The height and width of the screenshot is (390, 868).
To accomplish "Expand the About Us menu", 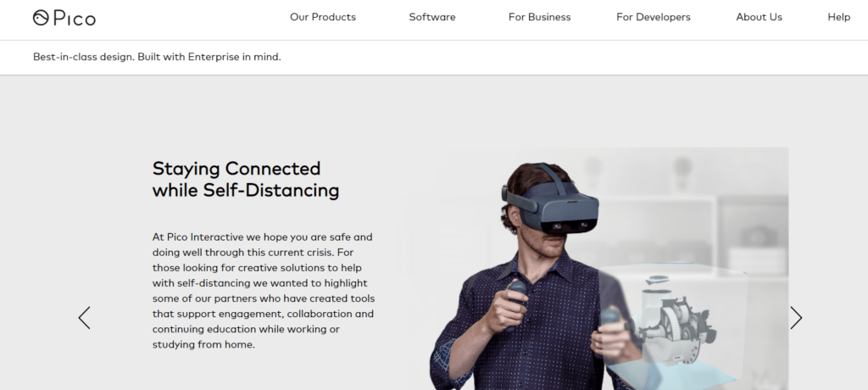I will coord(759,17).
